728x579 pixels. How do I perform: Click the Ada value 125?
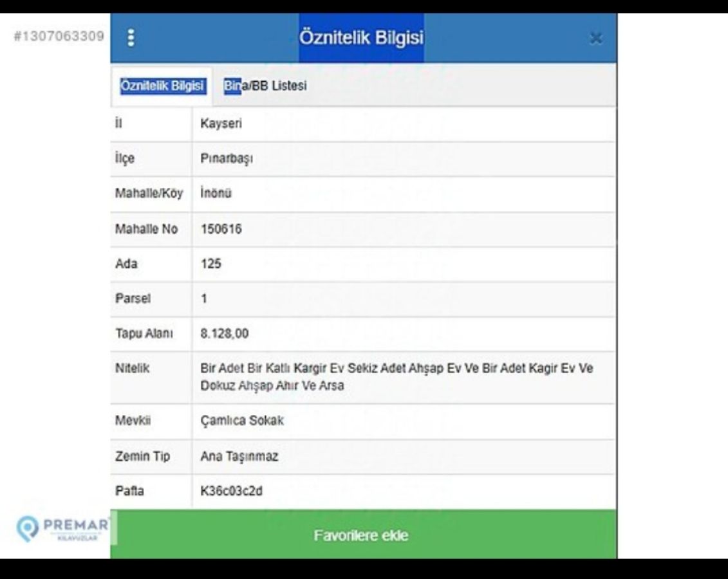pyautogui.click(x=211, y=264)
